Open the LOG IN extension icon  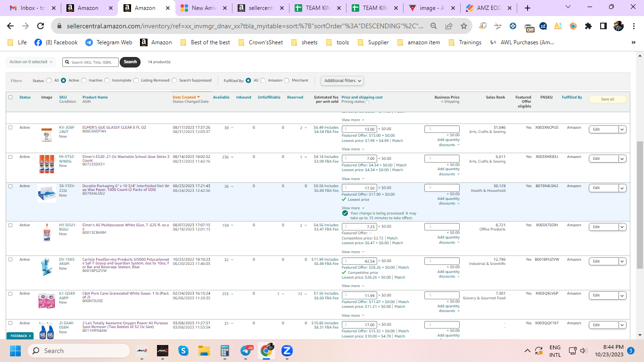click(x=498, y=26)
